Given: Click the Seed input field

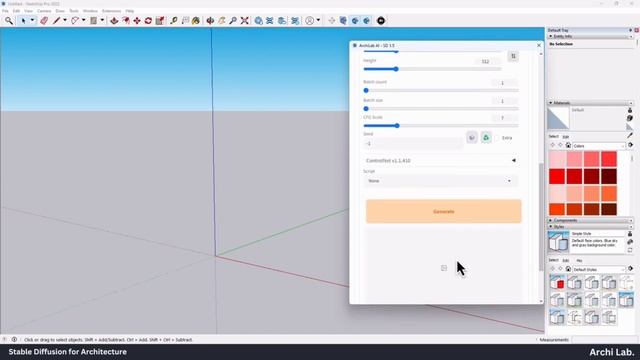Looking at the screenshot, I should pos(413,144).
